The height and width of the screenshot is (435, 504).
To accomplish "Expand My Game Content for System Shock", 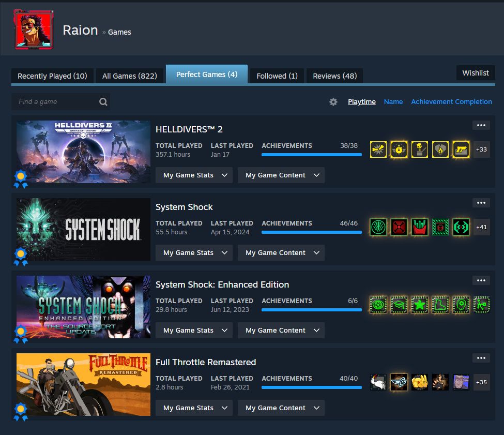I will pos(281,253).
